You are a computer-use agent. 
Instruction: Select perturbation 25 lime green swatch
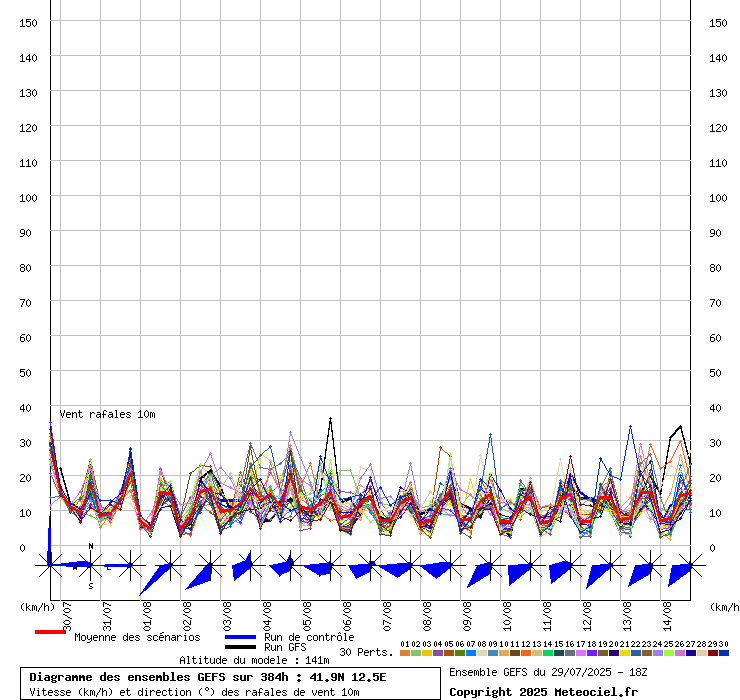tap(668, 653)
